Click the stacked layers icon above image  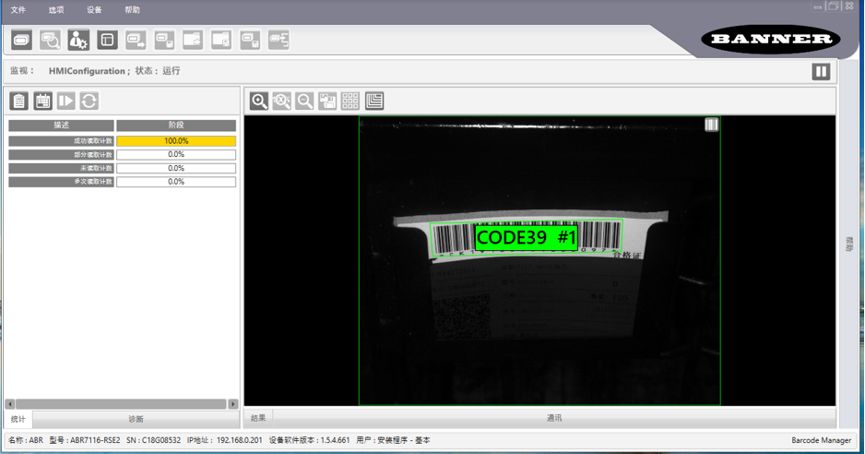[374, 101]
